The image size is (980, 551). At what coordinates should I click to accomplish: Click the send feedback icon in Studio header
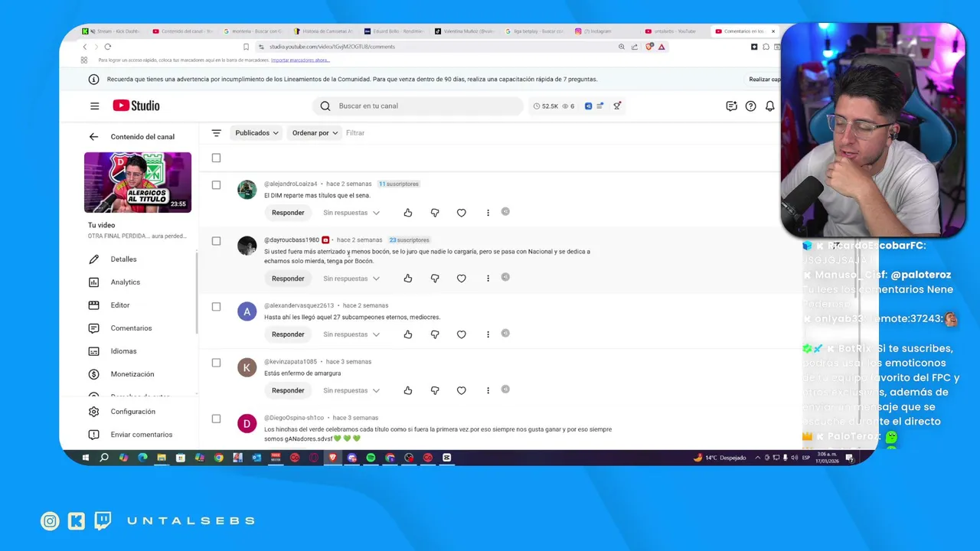(x=731, y=106)
